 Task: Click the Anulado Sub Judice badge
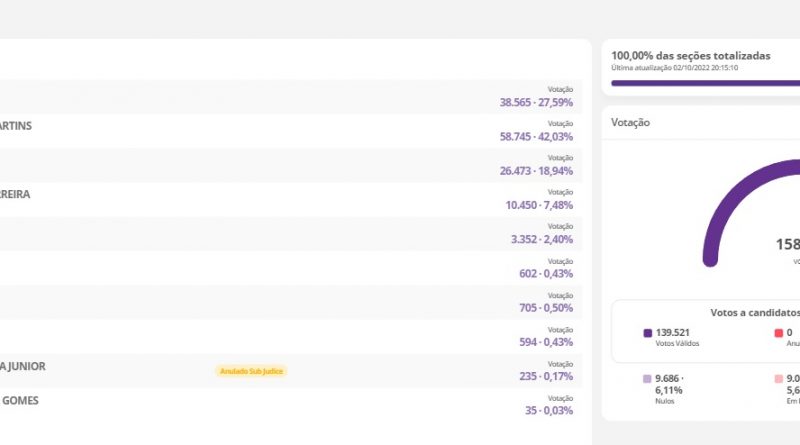pyautogui.click(x=251, y=371)
